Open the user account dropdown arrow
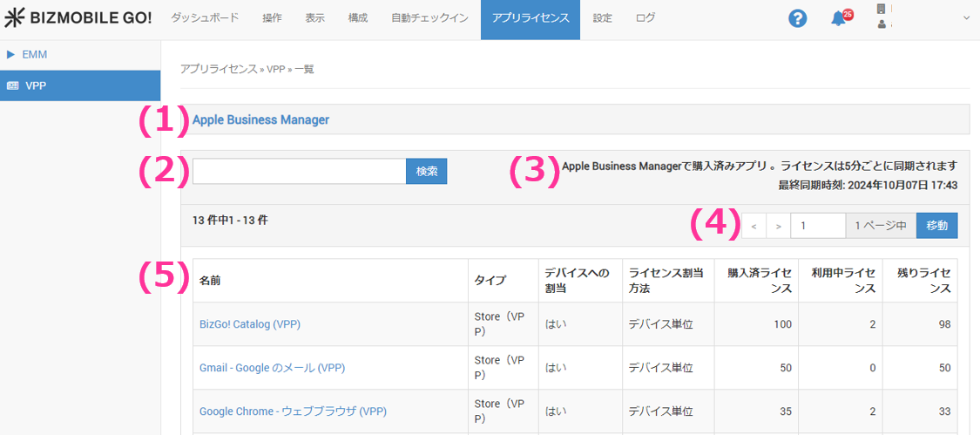The height and width of the screenshot is (435, 980). click(x=965, y=18)
